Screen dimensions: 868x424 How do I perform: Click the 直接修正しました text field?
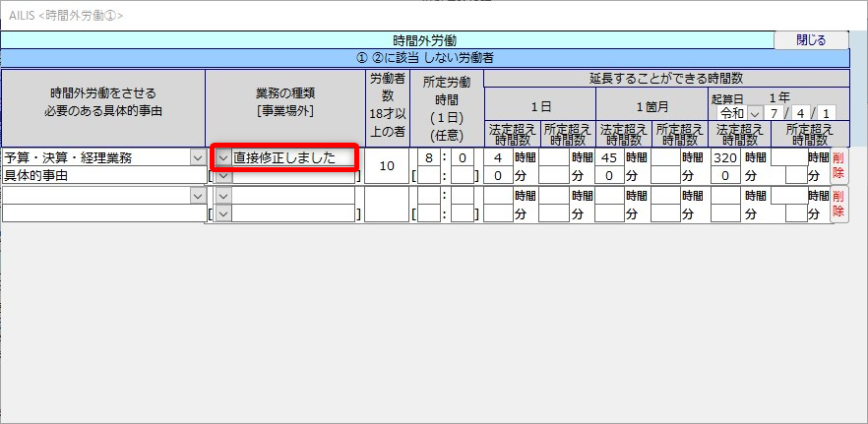tap(292, 157)
